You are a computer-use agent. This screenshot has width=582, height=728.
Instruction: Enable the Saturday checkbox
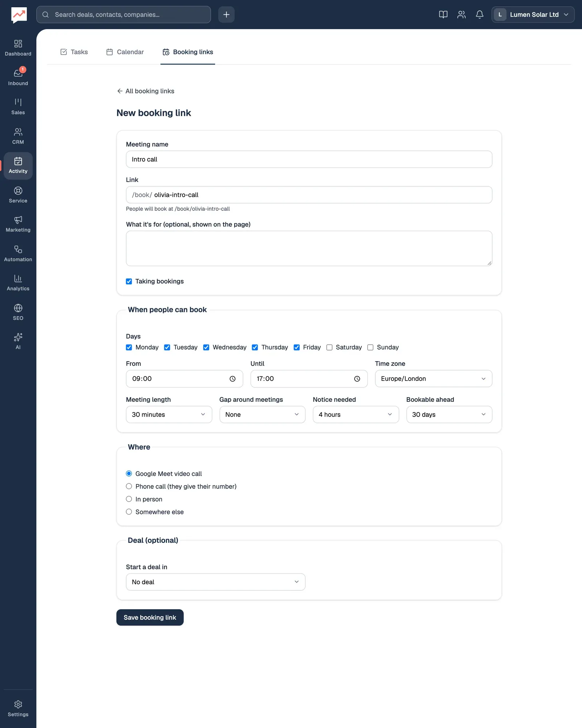(x=329, y=347)
